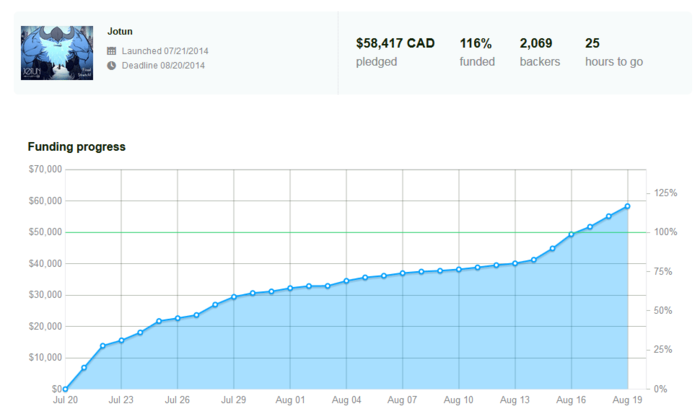Click the Aug 10 x-axis label

(458, 400)
